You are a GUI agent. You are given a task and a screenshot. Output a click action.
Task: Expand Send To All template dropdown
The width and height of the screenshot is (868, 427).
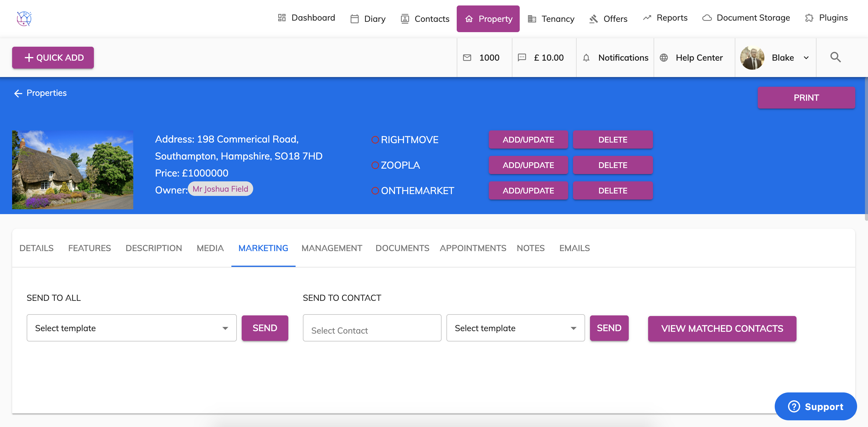coord(225,328)
